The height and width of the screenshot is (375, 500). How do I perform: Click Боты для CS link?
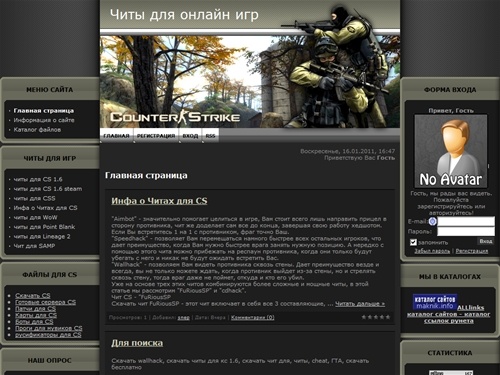[34, 322]
